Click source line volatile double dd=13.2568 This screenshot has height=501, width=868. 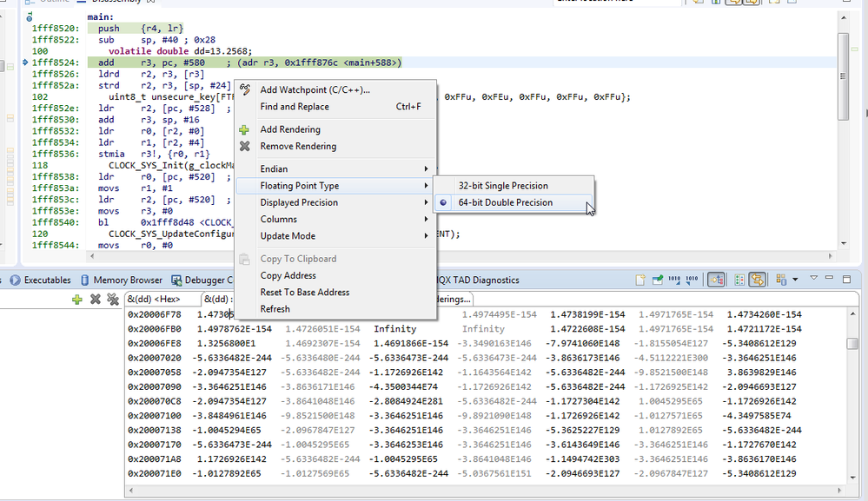pyautogui.click(x=180, y=51)
